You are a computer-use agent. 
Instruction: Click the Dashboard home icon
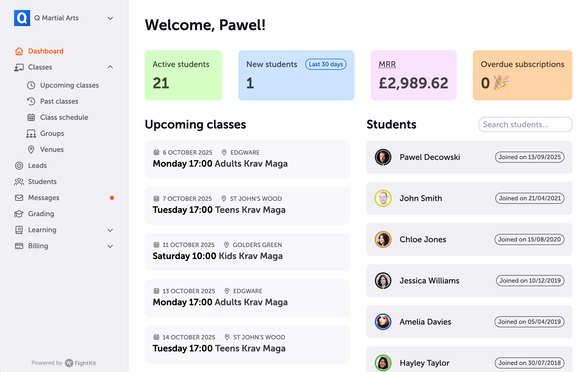19,51
